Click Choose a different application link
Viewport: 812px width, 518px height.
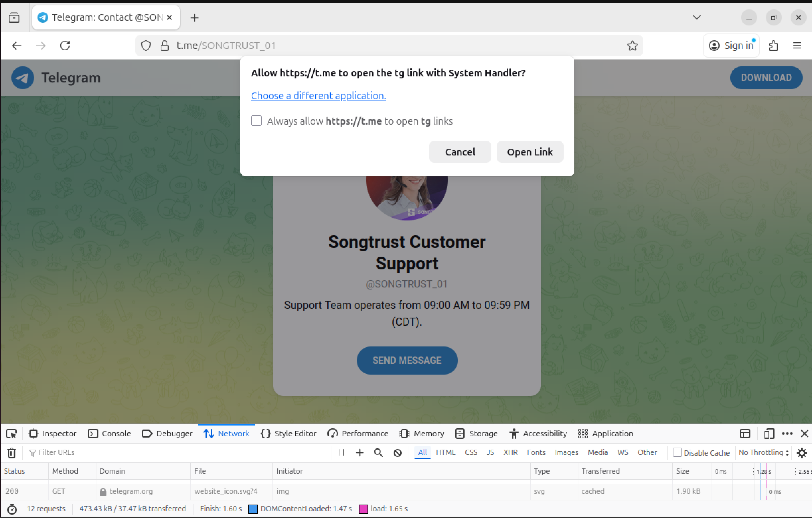pyautogui.click(x=318, y=96)
